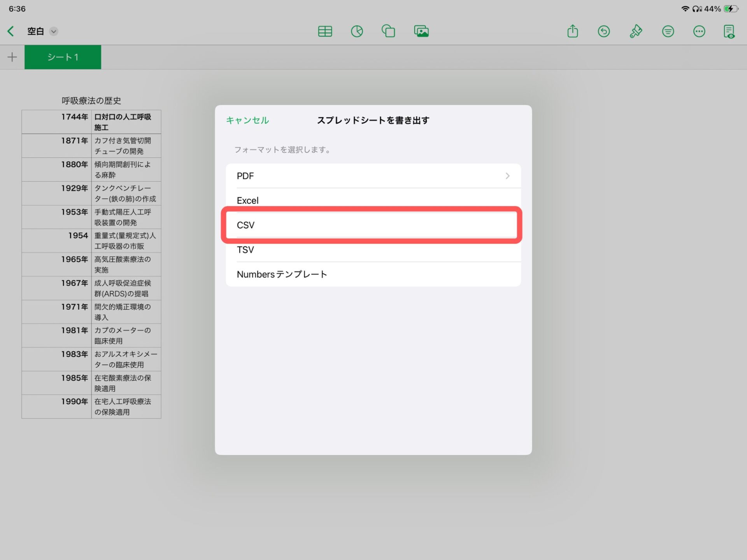Image resolution: width=747 pixels, height=560 pixels.
Task: Expand the 空白 document title dropdown
Action: pyautogui.click(x=54, y=31)
